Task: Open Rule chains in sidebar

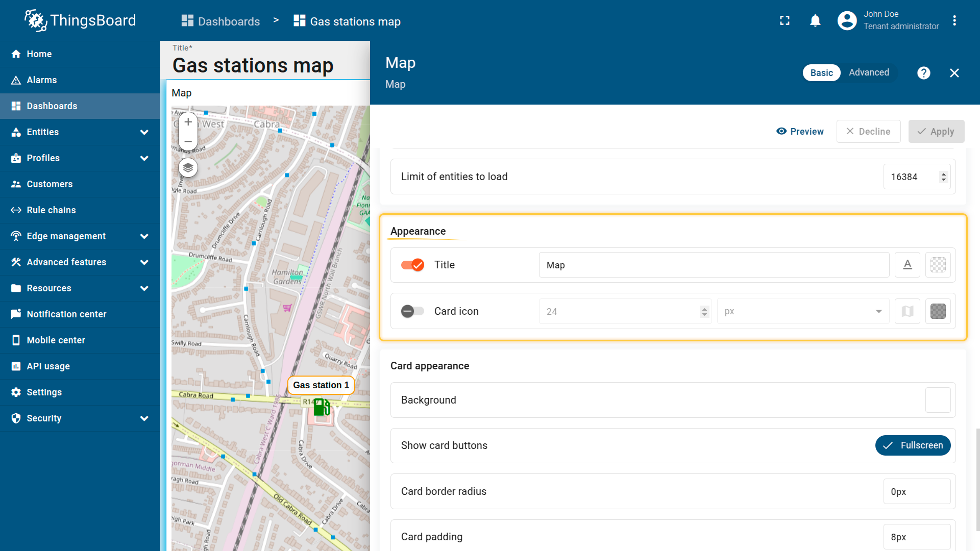Action: click(51, 210)
